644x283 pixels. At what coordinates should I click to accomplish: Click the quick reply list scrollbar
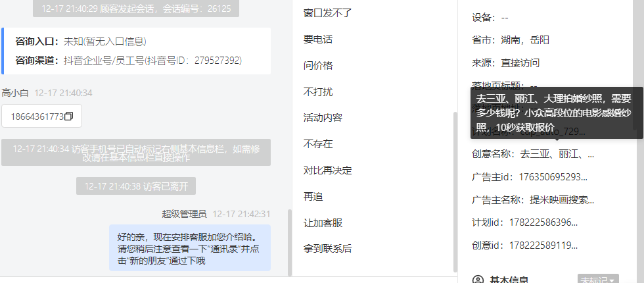[455, 192]
